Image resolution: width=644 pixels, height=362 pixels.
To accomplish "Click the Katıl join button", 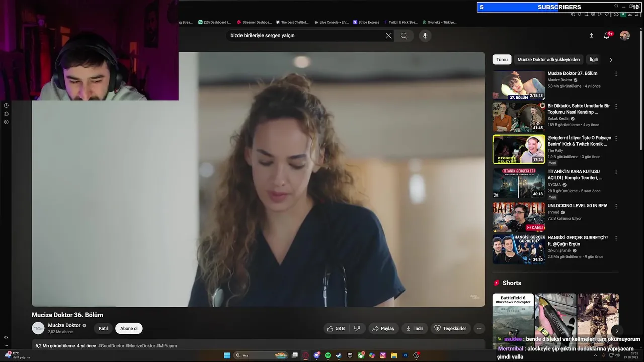I will [x=103, y=328].
